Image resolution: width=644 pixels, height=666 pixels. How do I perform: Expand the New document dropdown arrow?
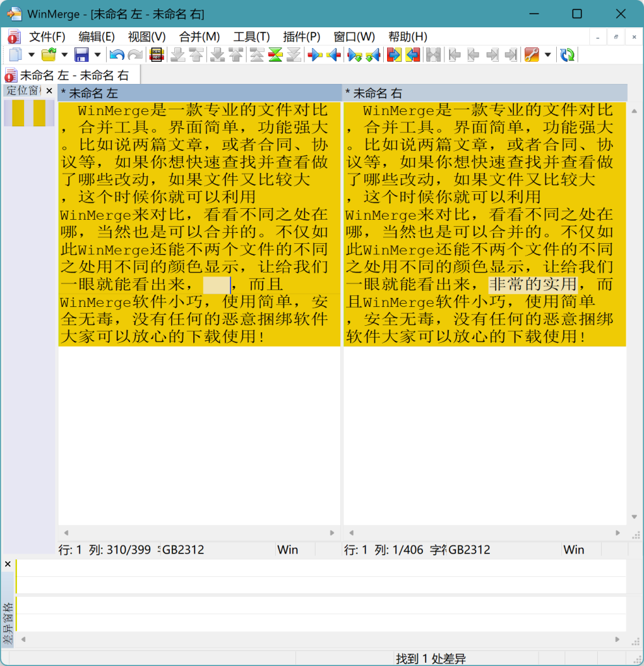[31, 55]
